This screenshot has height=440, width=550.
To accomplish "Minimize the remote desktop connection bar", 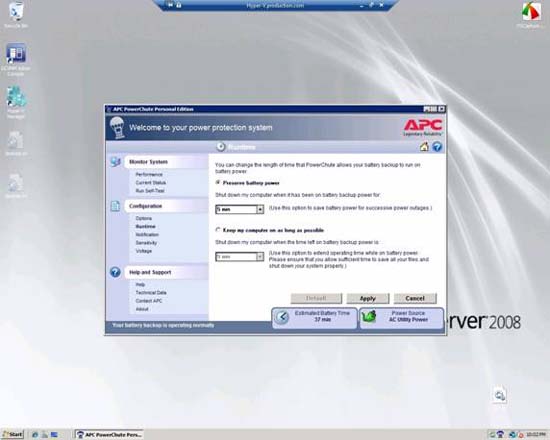I will tap(362, 5).
